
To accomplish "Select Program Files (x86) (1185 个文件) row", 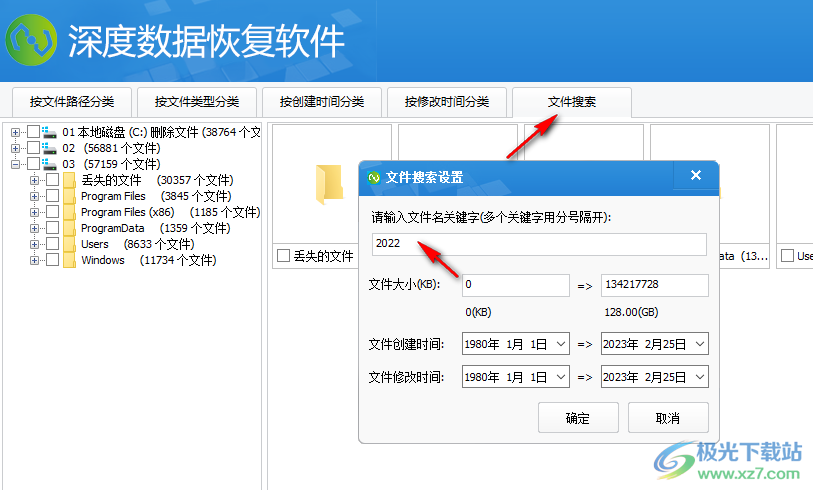I will (x=171, y=212).
